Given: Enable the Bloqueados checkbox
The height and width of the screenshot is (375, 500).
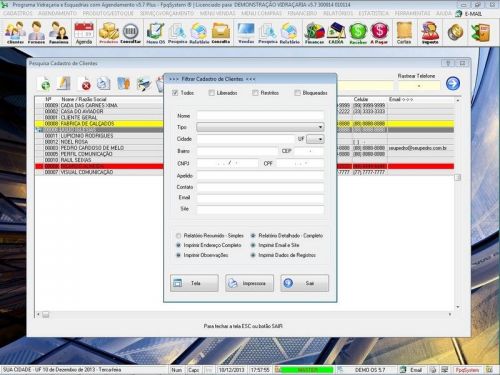Looking at the screenshot, I should tap(297, 93).
